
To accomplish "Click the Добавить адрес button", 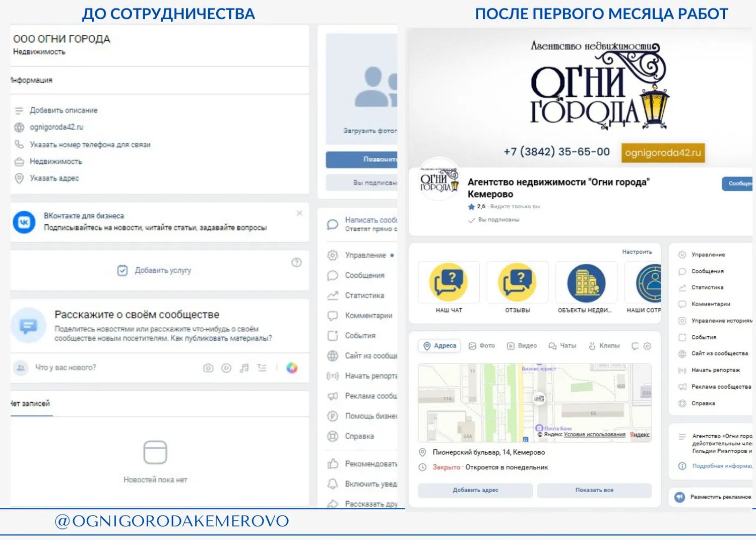I will (475, 490).
